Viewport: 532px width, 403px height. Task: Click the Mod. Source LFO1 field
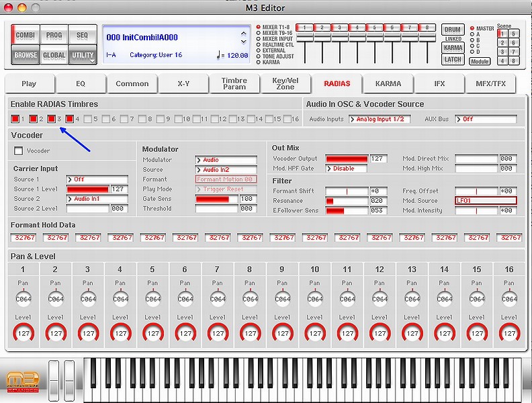pos(486,200)
